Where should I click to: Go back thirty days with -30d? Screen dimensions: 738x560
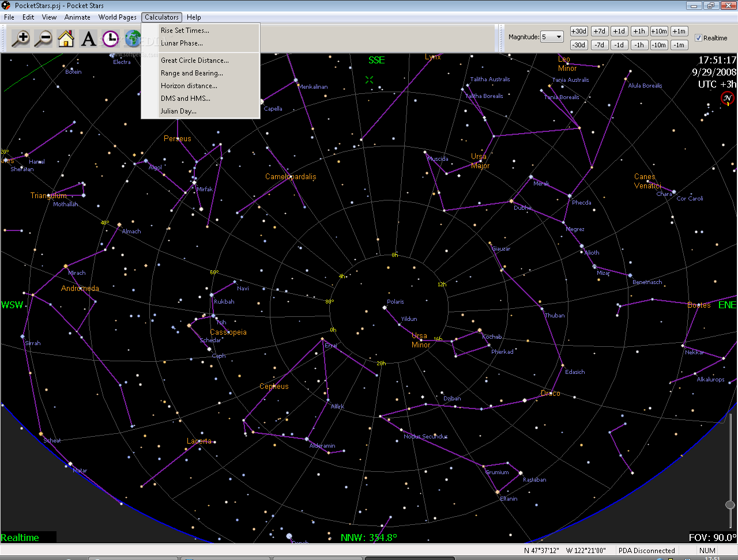[x=579, y=45]
